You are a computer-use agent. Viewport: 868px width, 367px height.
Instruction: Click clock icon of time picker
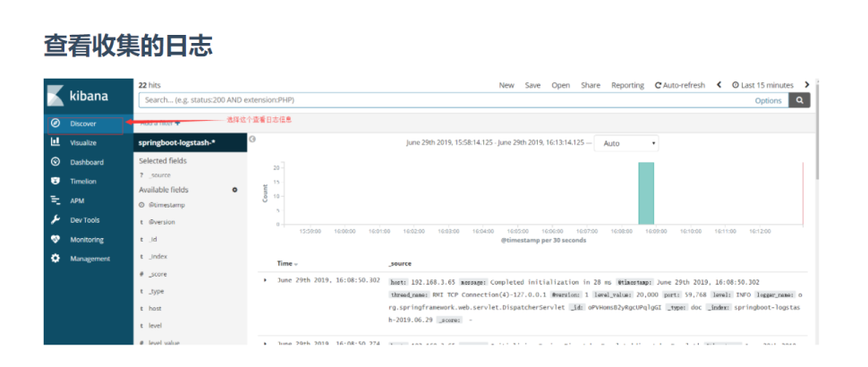[x=736, y=85]
